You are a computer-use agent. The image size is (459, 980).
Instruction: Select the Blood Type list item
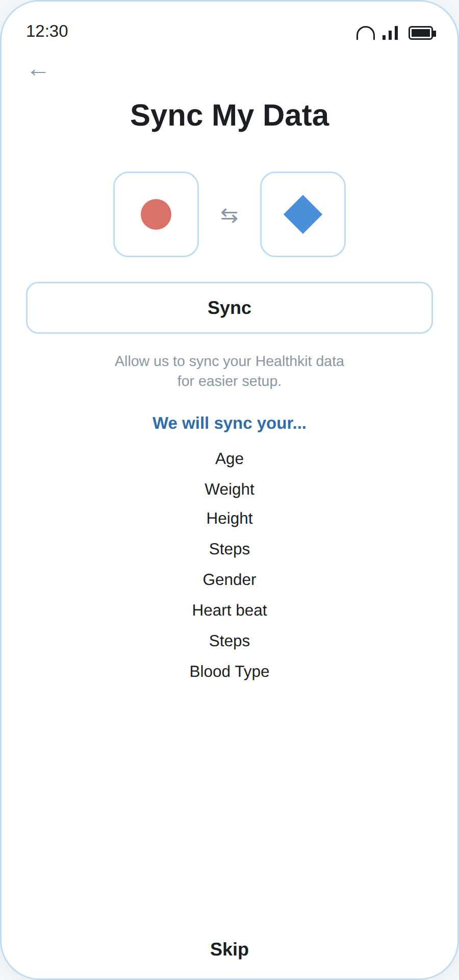click(229, 671)
